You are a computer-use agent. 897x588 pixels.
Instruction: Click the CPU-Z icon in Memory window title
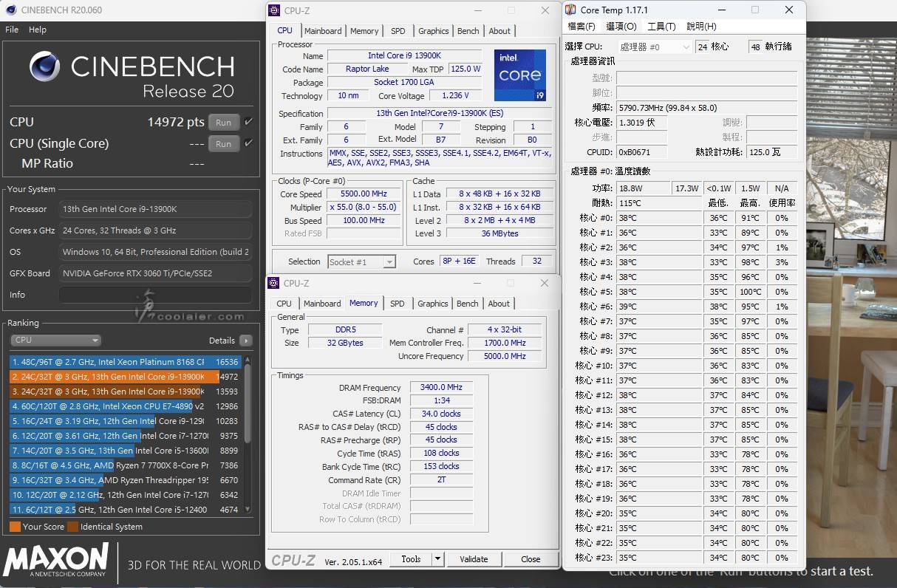[274, 283]
